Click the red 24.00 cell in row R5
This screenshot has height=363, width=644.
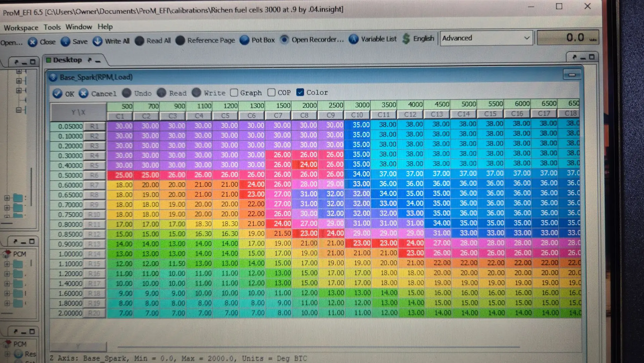coord(305,164)
